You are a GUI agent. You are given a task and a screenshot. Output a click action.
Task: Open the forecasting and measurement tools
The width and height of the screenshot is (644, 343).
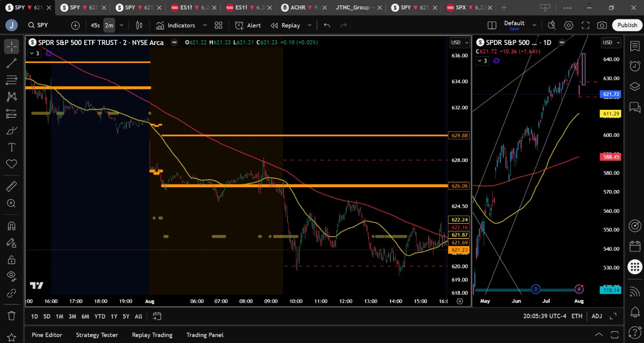(12, 114)
